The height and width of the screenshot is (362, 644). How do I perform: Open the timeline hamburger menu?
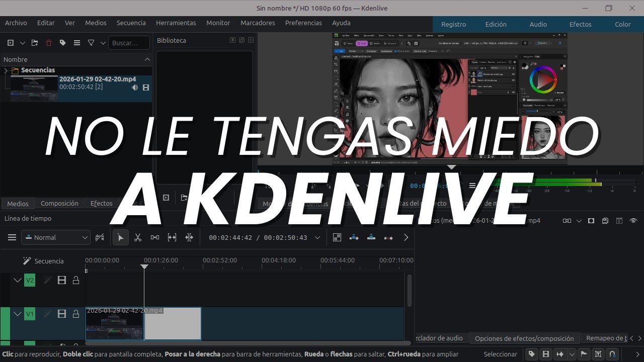(x=12, y=237)
